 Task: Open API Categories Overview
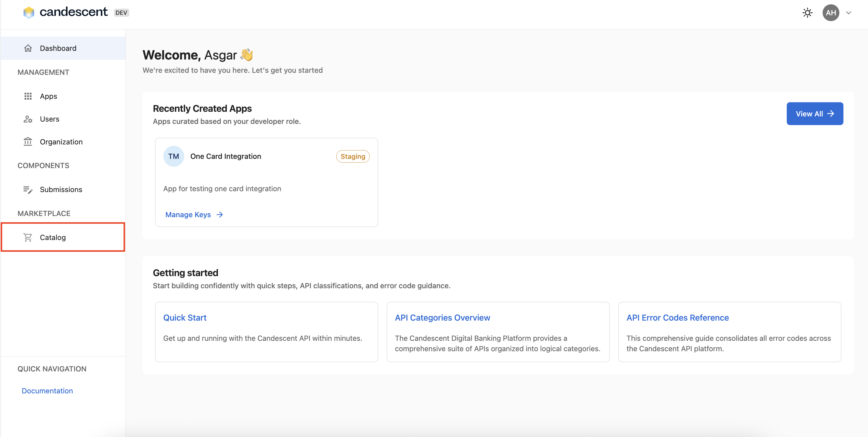point(442,317)
